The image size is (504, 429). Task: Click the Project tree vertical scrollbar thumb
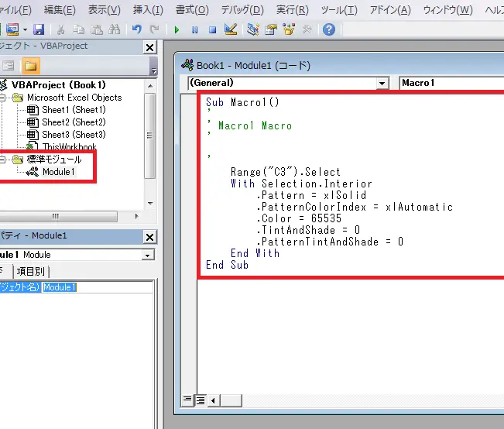(149, 136)
